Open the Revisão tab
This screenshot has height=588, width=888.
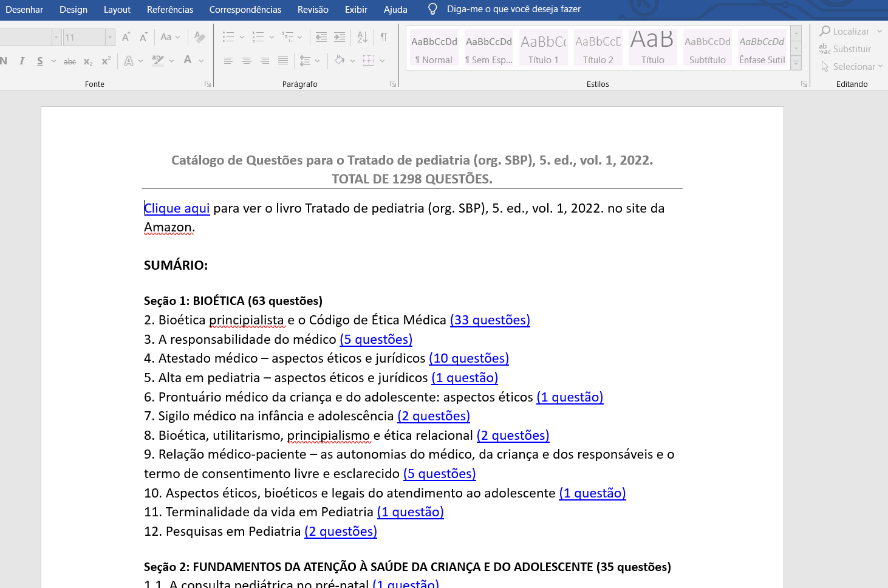tap(313, 10)
